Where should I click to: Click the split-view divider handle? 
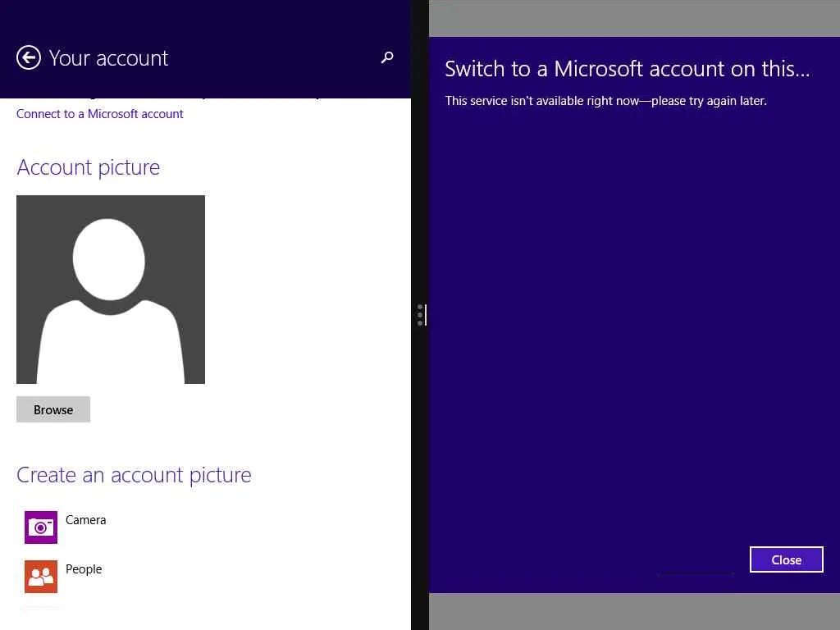[422, 315]
